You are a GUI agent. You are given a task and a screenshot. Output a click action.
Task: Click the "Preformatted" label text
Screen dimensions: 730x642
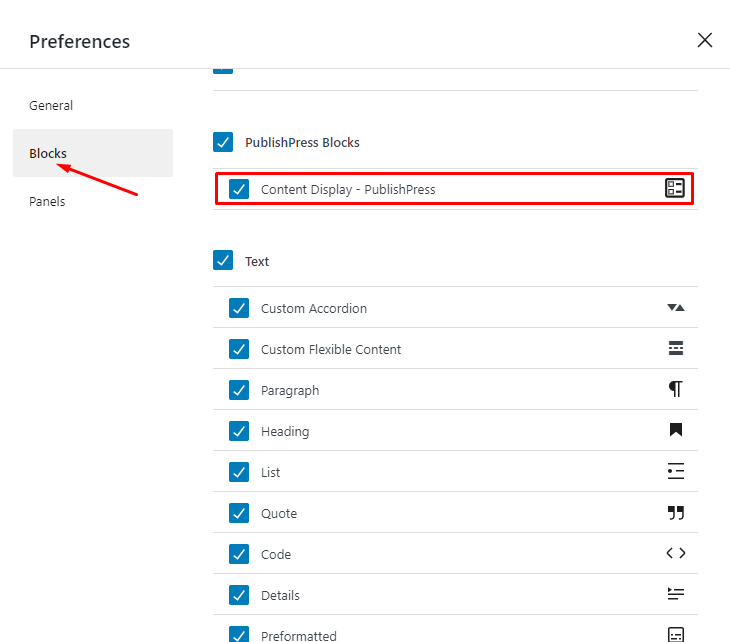point(298,636)
